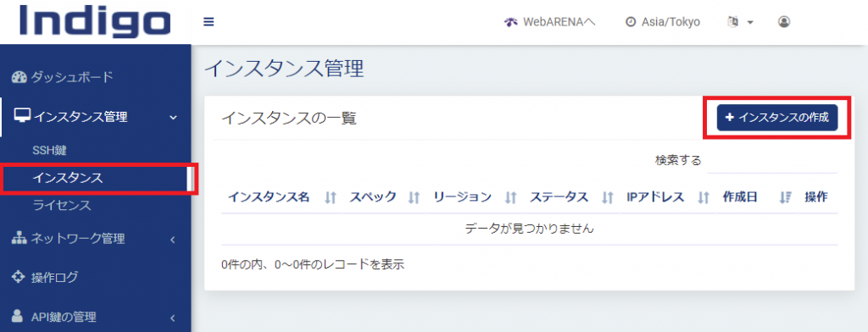Click the 検索する search input field
Screen dimensions: 868x332
[x=772, y=161]
